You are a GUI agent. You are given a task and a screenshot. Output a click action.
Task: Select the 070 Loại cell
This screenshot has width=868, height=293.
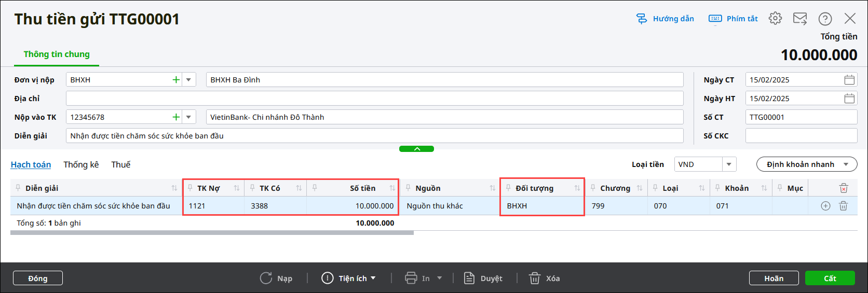pos(679,206)
